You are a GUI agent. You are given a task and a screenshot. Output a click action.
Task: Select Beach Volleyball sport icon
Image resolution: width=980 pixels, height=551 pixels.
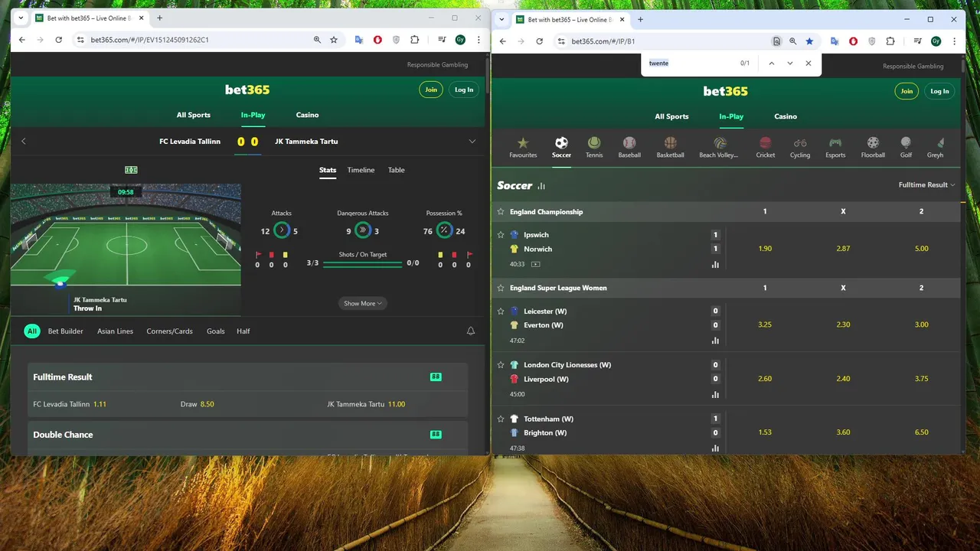tap(720, 147)
